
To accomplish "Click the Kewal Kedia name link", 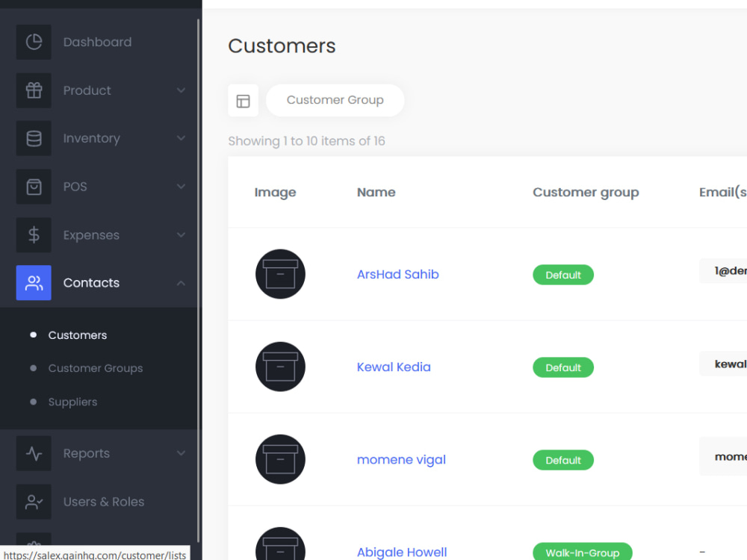I will tap(394, 367).
